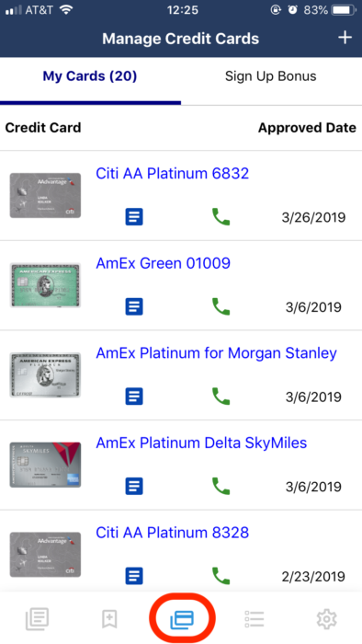The height and width of the screenshot is (644, 362).
Task: Switch to the Sign Up Bonus tab
Action: (270, 76)
